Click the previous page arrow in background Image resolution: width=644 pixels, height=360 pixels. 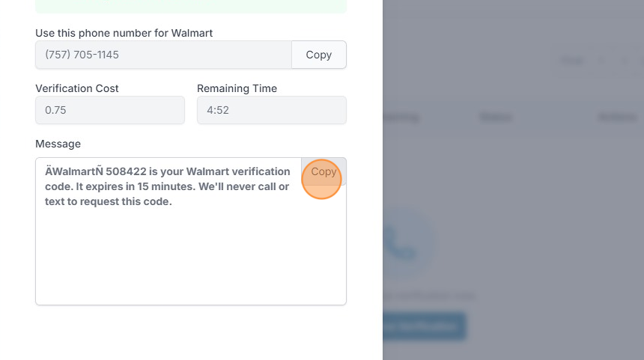click(x=601, y=60)
